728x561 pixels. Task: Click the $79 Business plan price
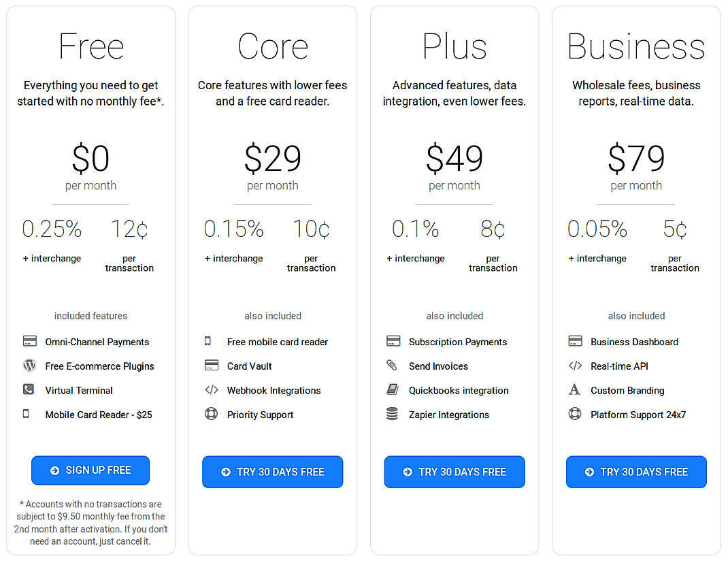click(636, 159)
